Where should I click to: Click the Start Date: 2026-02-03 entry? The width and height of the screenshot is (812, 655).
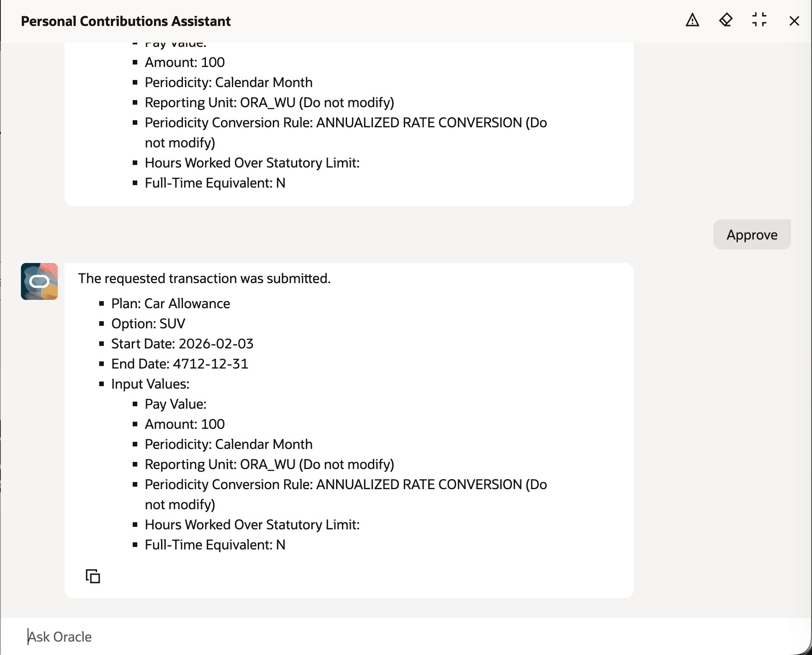tap(182, 344)
